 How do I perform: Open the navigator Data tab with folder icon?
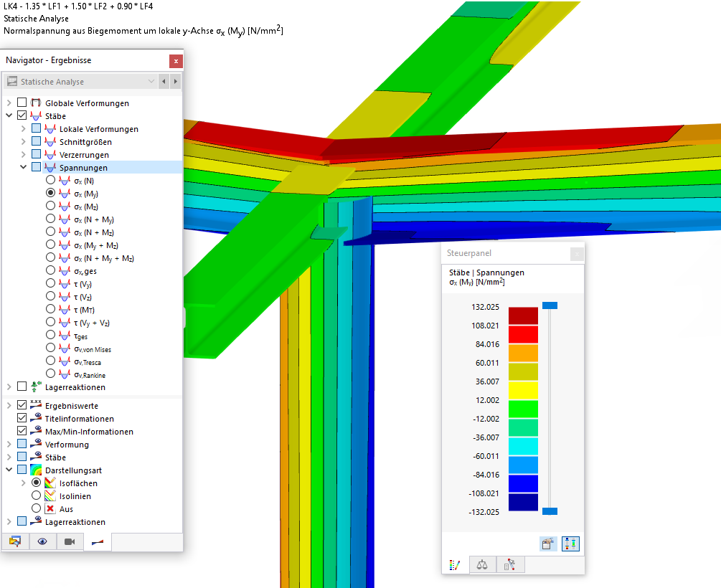point(15,541)
